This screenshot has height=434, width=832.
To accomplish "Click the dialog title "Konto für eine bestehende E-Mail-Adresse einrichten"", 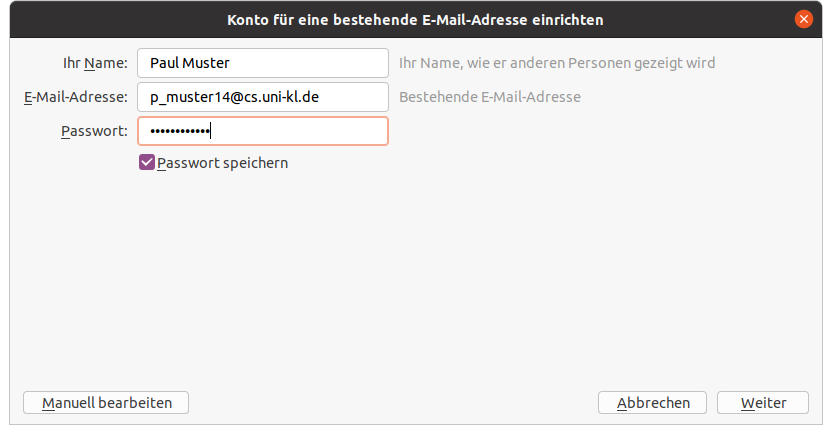I will click(x=415, y=19).
